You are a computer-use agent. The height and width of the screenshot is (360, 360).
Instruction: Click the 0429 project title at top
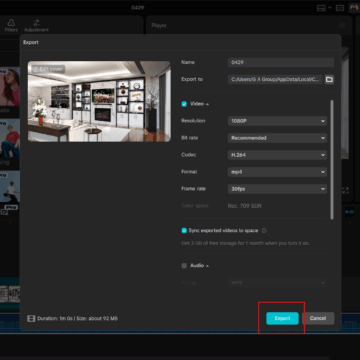click(137, 8)
